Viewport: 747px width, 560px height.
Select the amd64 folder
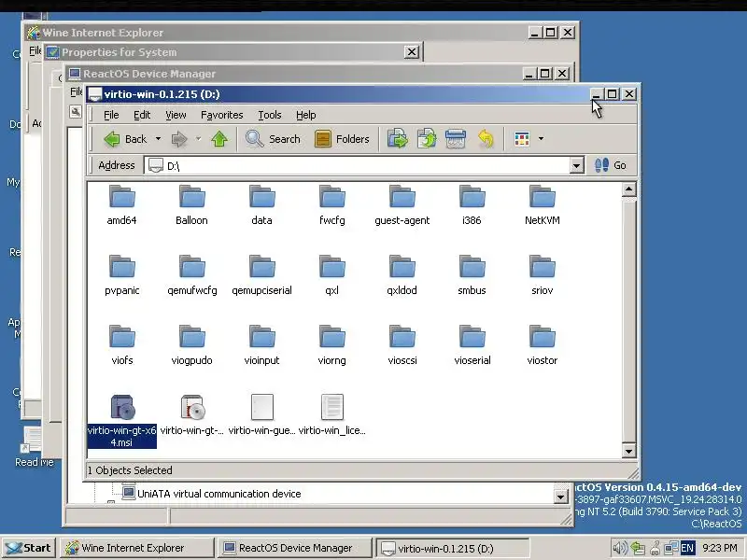pos(122,204)
